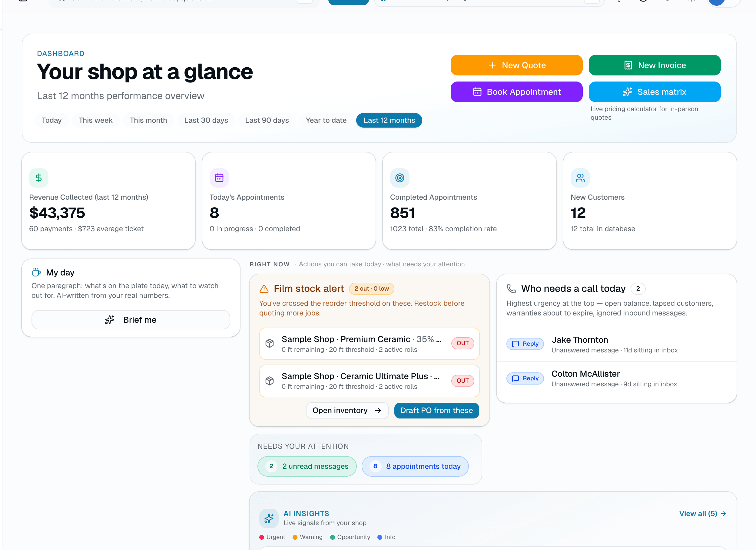Click the green Opportunity legend dot
This screenshot has width=756, height=550.
[332, 537]
